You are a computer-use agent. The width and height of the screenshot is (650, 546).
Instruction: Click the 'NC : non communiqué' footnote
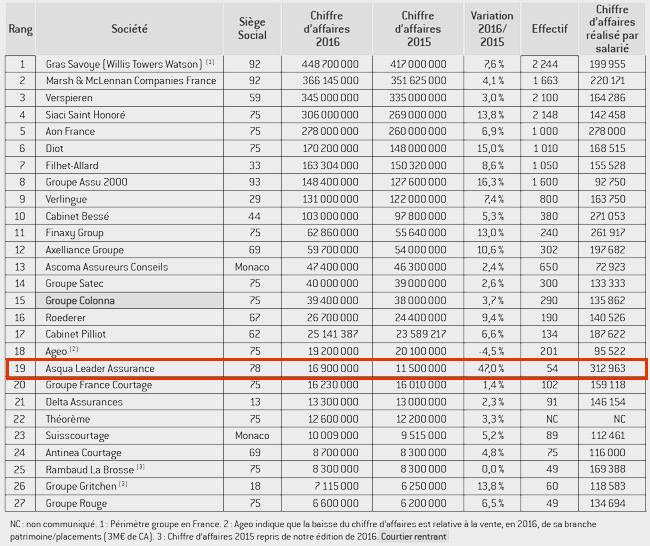pos(53,524)
